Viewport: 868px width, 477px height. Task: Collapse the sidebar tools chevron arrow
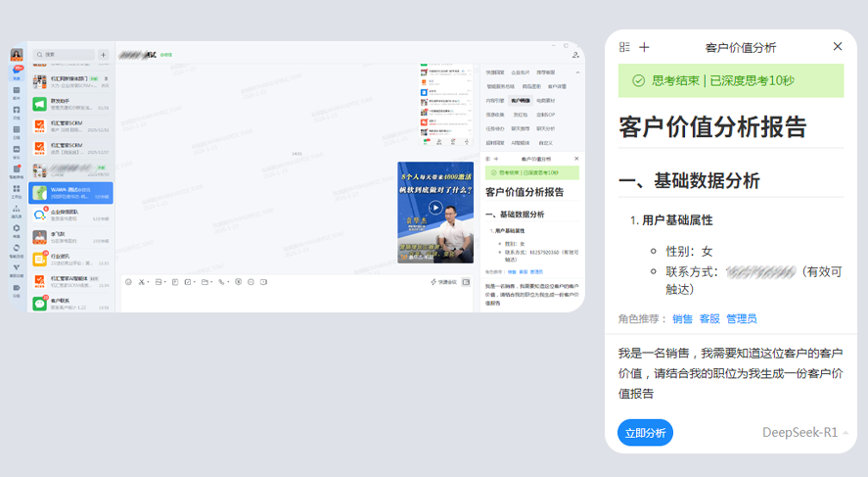576,72
